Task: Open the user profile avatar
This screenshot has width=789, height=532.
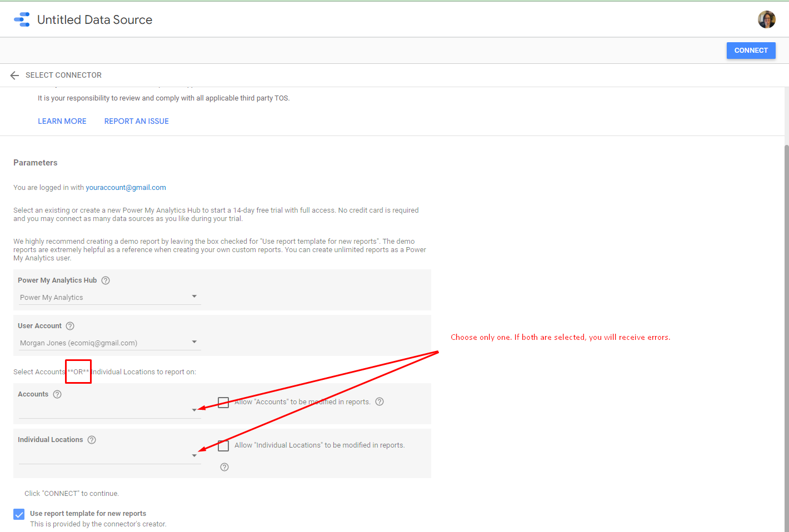Action: (766, 19)
